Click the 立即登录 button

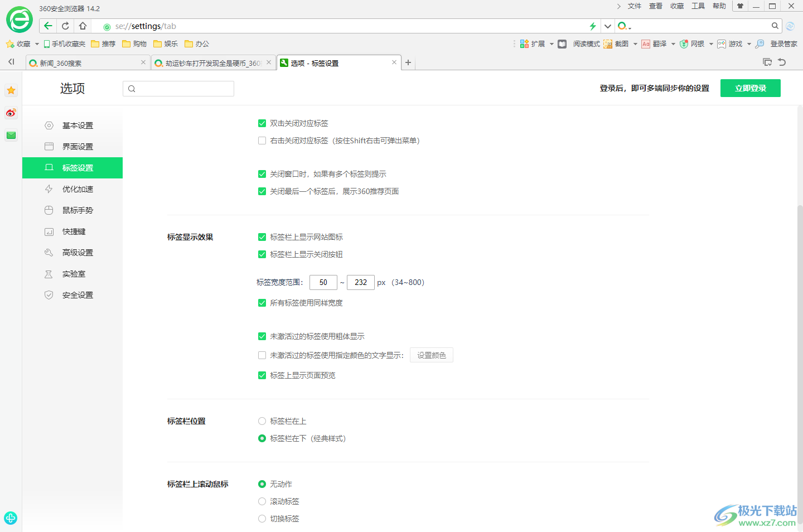[x=751, y=88]
